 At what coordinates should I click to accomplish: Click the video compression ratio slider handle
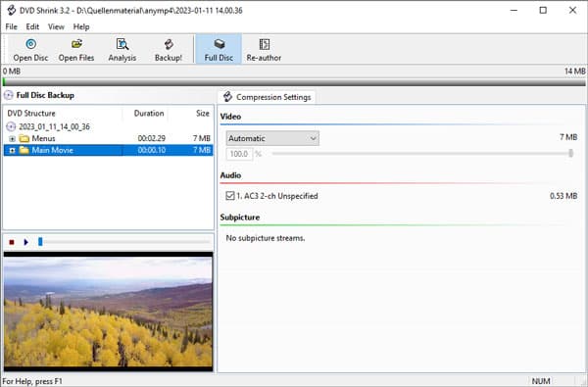(x=570, y=153)
